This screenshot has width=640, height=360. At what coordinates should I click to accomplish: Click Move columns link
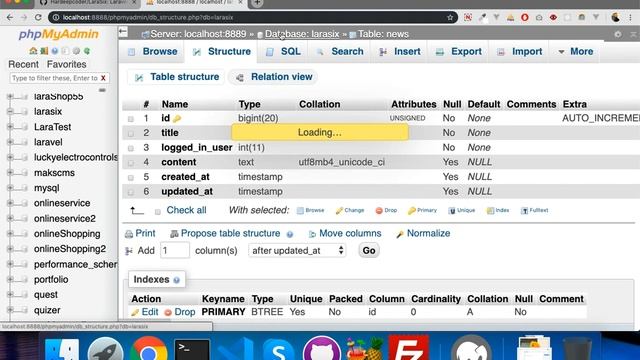pyautogui.click(x=345, y=233)
